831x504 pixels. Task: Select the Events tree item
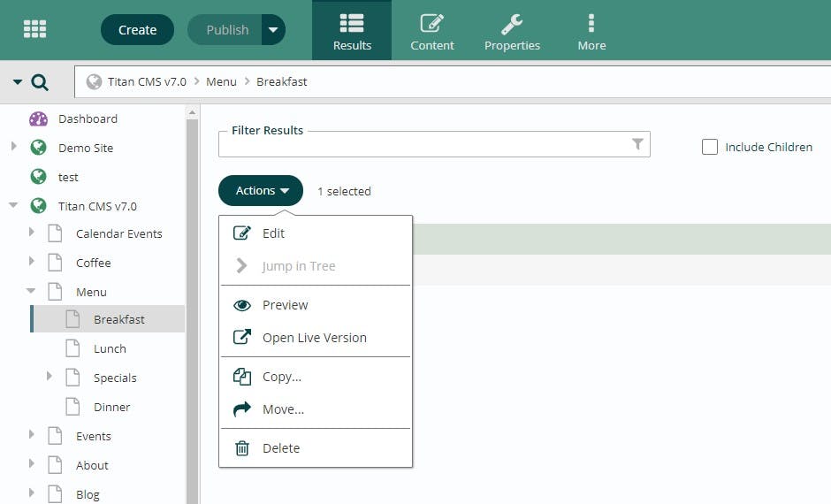tap(94, 436)
